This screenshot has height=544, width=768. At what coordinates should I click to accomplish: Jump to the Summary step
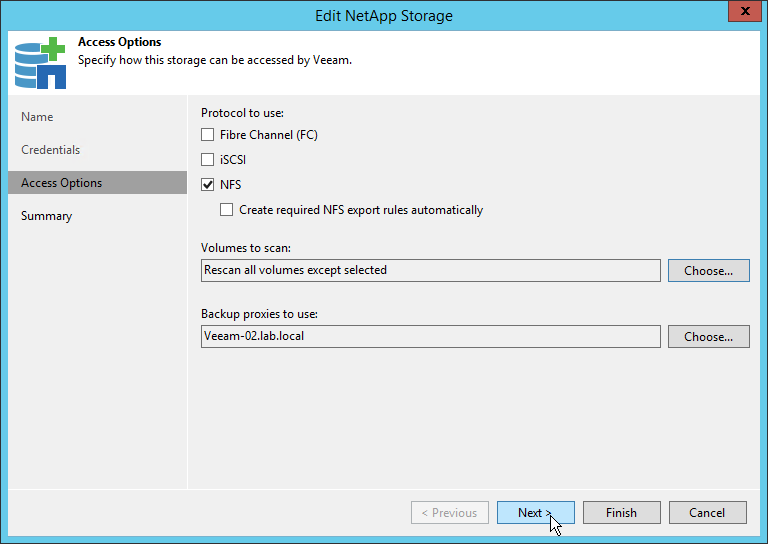(x=46, y=216)
